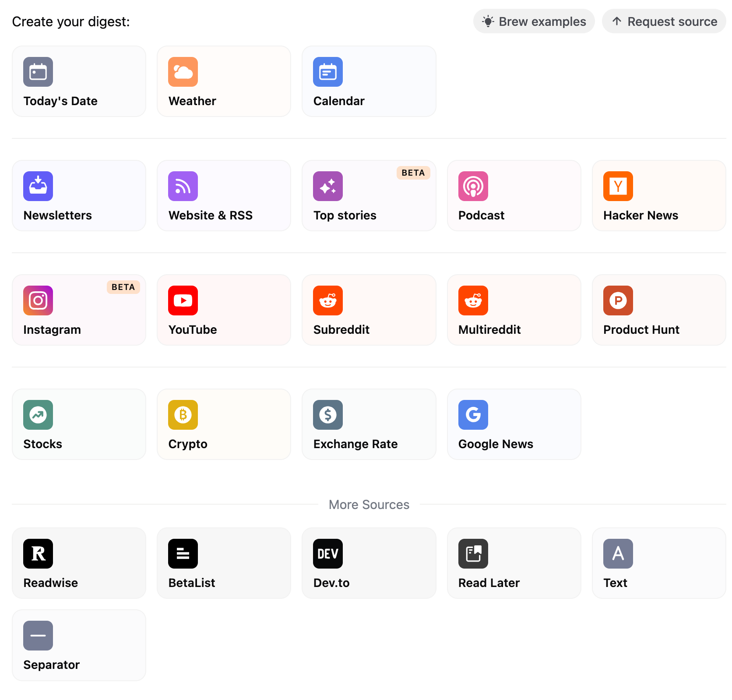Pick the Product Hunt label

(641, 330)
